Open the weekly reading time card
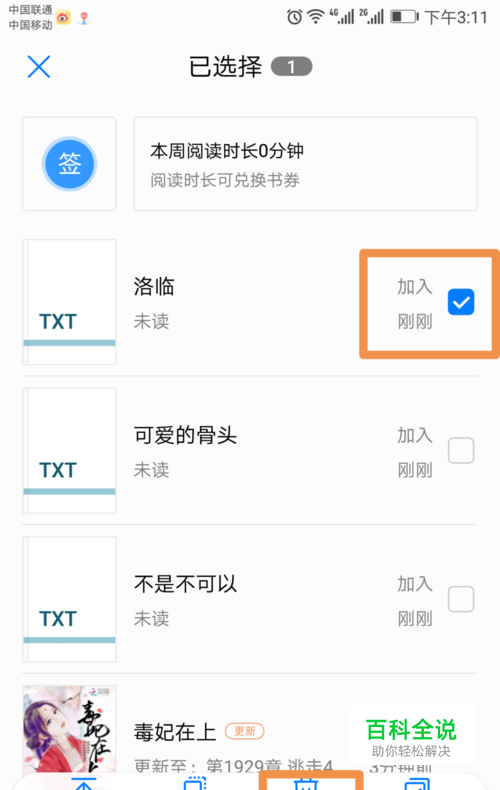 click(305, 164)
